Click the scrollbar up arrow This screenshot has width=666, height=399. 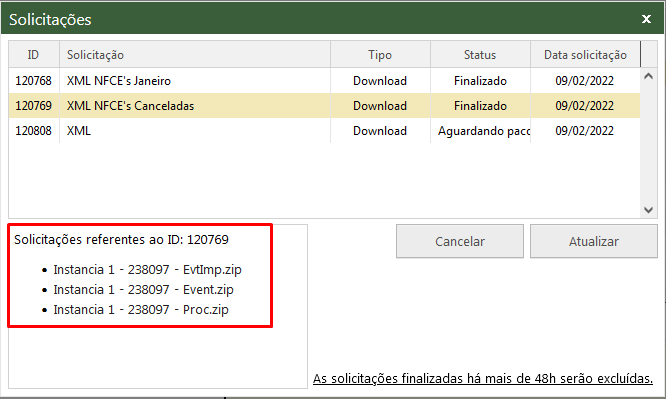(648, 76)
